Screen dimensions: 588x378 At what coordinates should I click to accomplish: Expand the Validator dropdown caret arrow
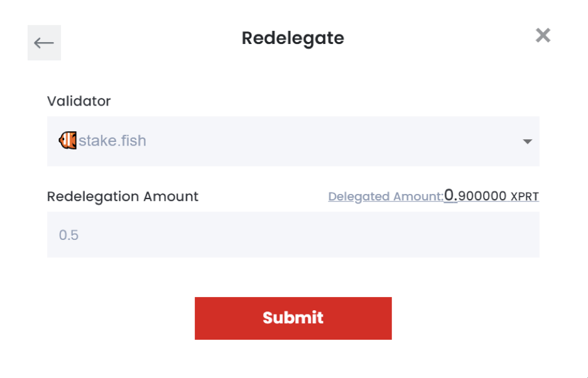(527, 141)
